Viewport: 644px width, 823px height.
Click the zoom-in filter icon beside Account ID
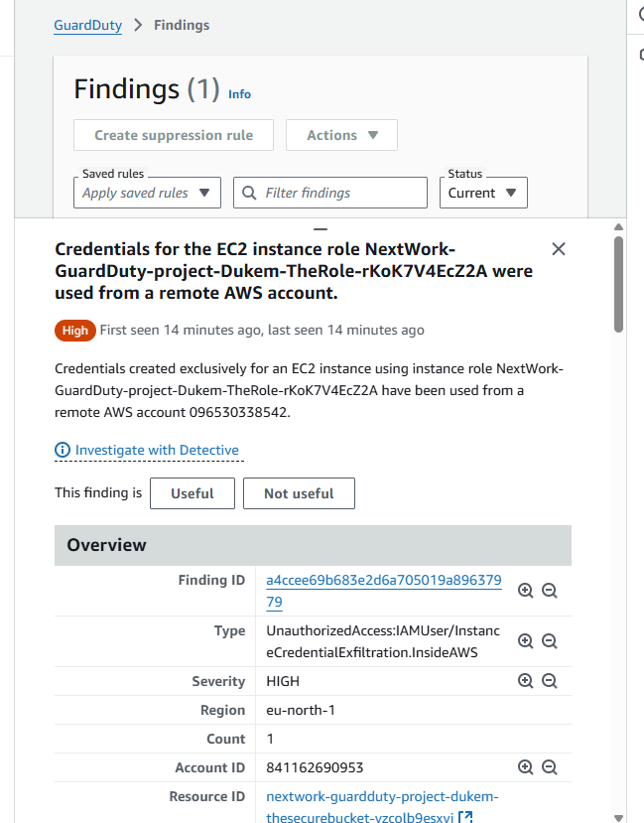525,766
